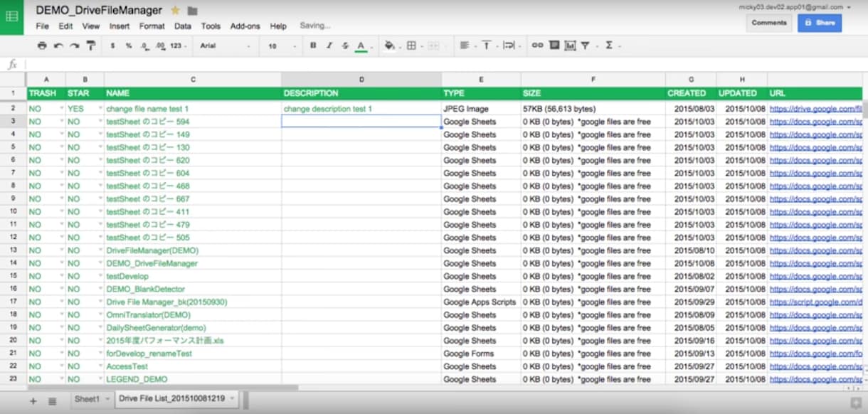Open the Sheets home icon
This screenshot has width=868, height=414.
tap(12, 16)
